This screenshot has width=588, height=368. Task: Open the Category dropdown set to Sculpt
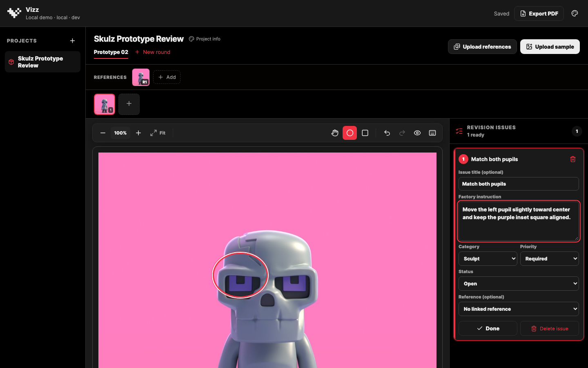click(488, 259)
